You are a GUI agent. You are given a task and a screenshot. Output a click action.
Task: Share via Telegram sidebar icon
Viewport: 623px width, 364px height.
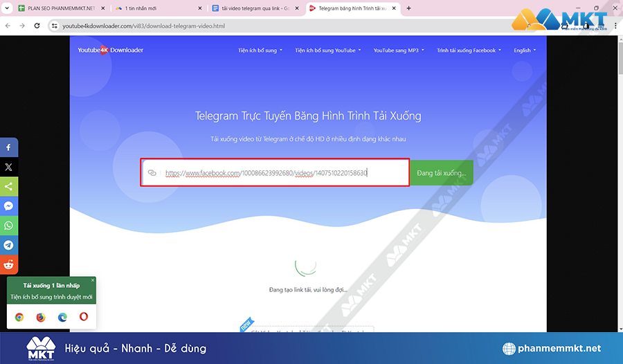(x=9, y=245)
